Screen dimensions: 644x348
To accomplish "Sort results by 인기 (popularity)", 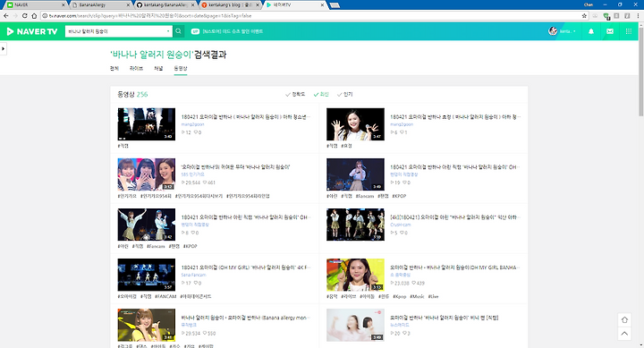I will [345, 95].
